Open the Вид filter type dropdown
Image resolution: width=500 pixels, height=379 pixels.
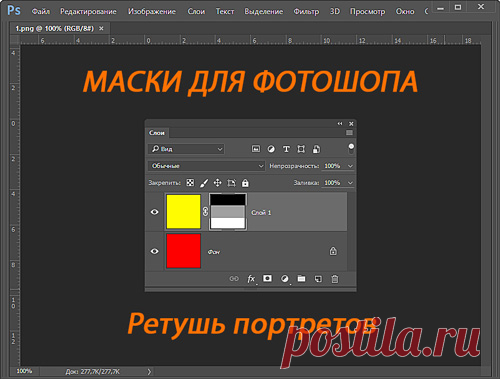[x=186, y=149]
